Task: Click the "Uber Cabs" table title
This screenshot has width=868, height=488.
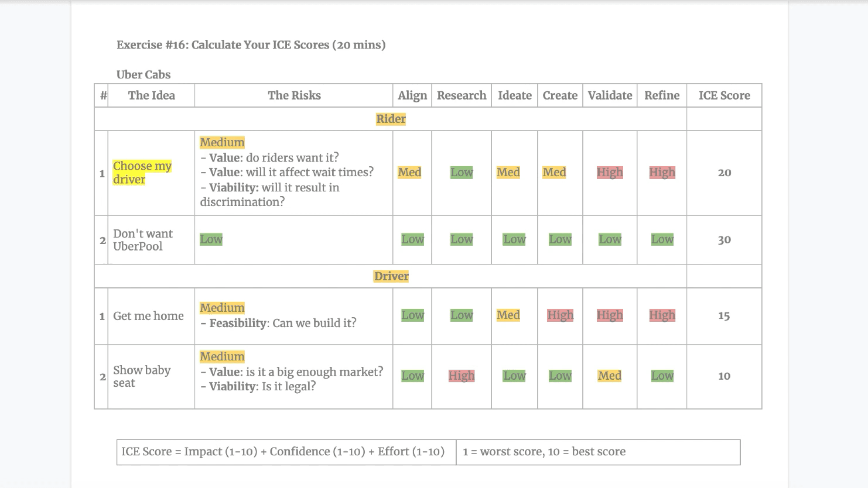Action: 143,75
